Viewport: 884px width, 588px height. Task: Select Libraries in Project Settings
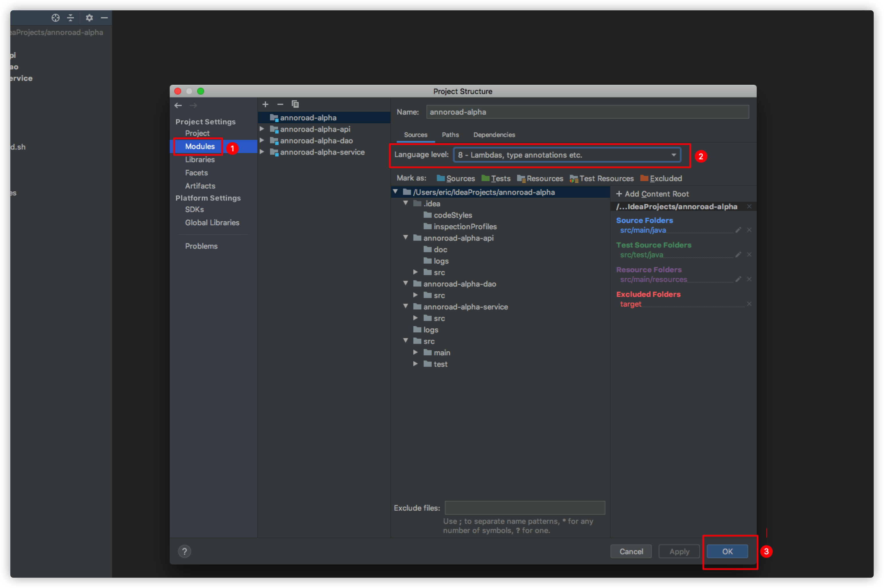click(x=200, y=159)
